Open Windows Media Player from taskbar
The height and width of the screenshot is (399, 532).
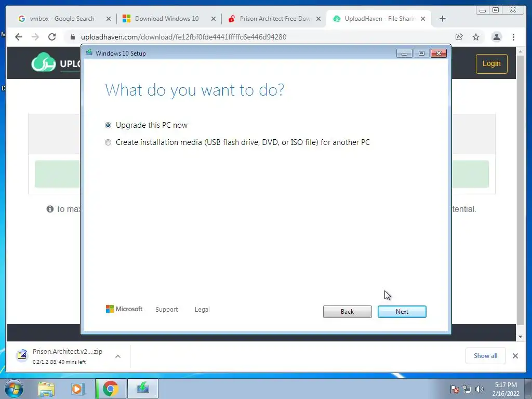[x=77, y=389]
